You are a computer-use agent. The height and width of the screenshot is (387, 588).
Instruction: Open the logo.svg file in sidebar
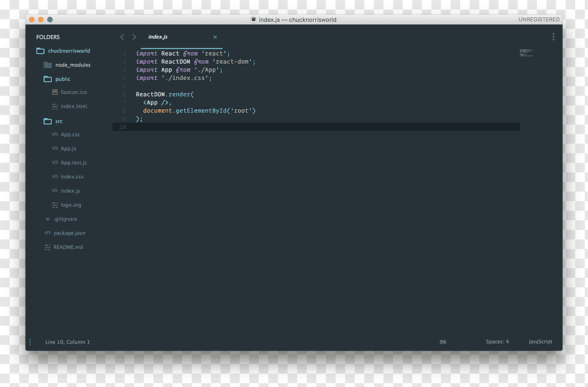click(70, 205)
